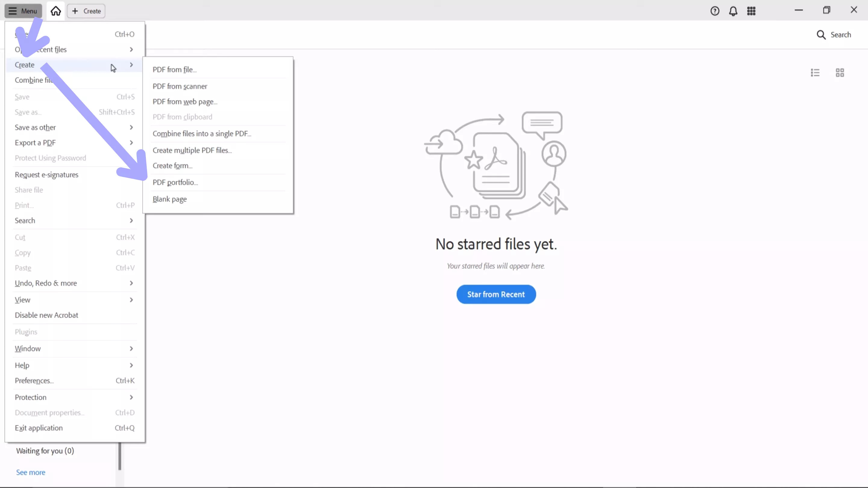
Task: Open the apps grid icon
Action: coord(751,11)
